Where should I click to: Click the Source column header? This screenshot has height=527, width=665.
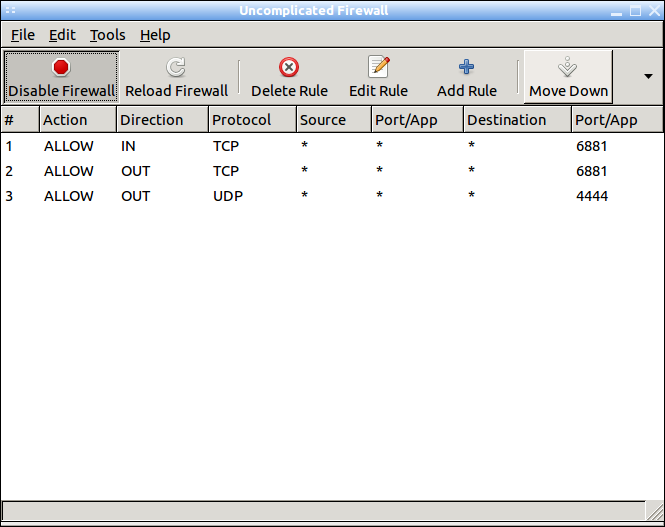click(x=334, y=120)
